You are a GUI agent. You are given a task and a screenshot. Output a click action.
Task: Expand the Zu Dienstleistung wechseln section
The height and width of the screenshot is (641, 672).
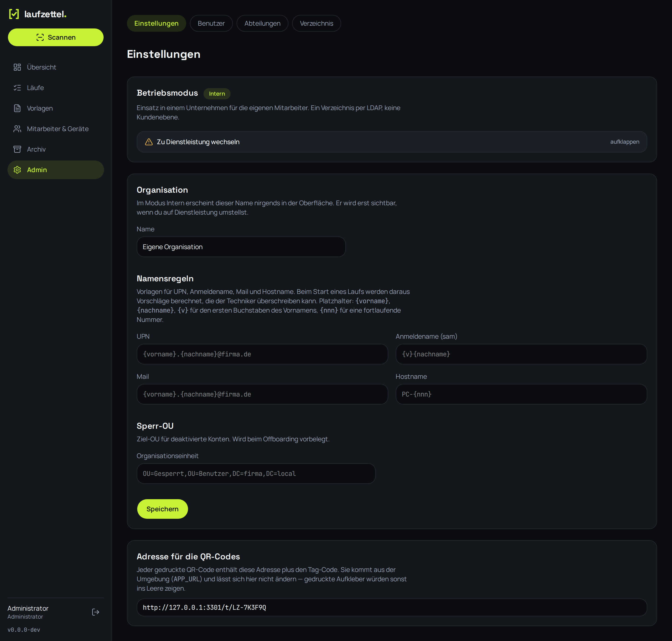point(392,142)
